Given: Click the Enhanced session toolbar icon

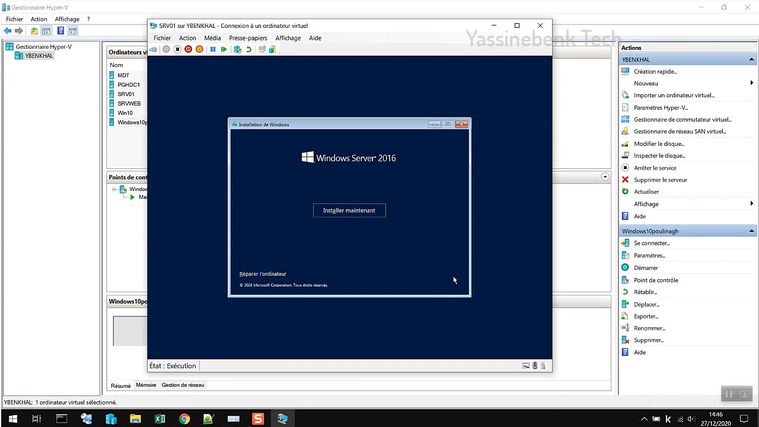Looking at the screenshot, I should coord(262,49).
